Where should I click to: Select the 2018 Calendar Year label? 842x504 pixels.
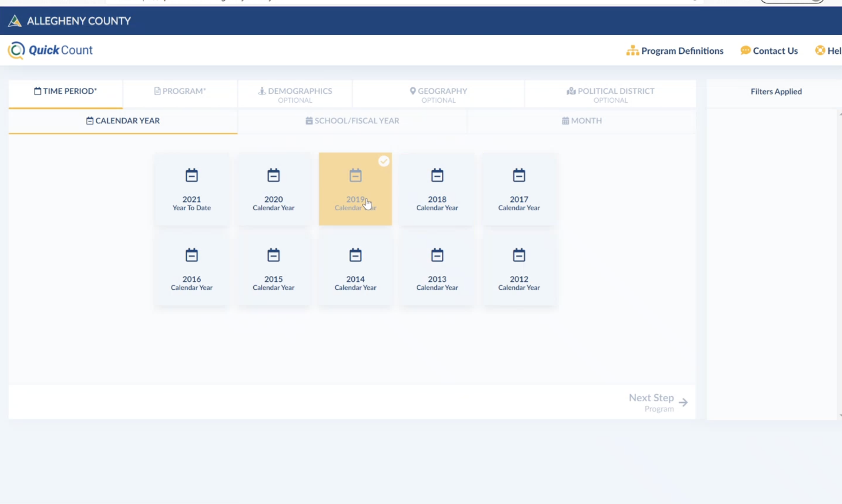(x=437, y=203)
